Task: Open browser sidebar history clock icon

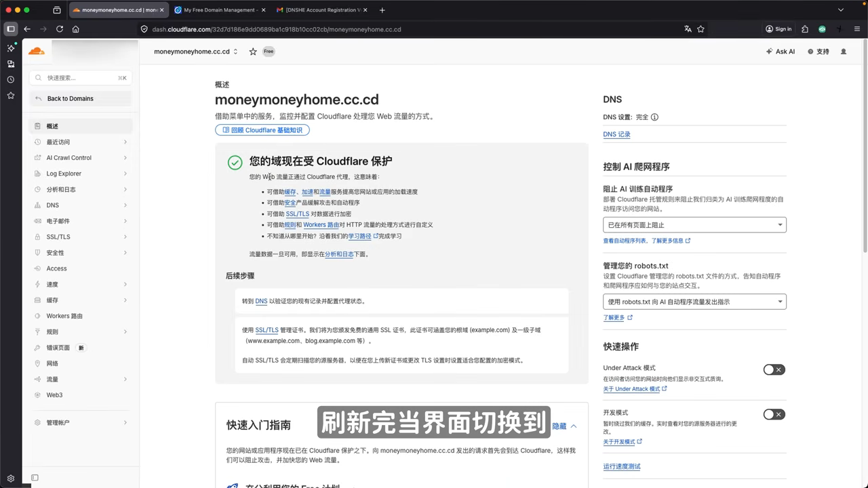Action: coord(11,80)
